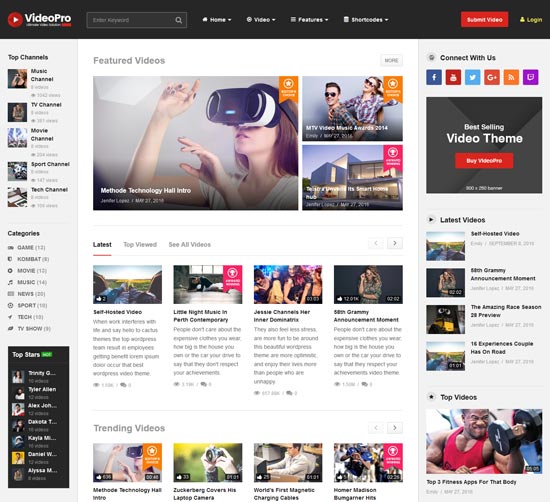Click the Buy VideoPro button
Image resolution: width=550 pixels, height=502 pixels.
click(x=484, y=161)
